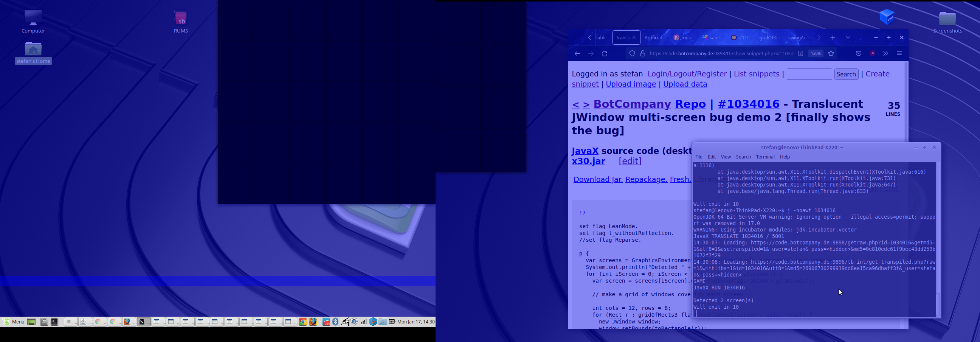Viewport: 980px width, 342px height.
Task: Click the Save to Pocket icon
Action: 858,54
